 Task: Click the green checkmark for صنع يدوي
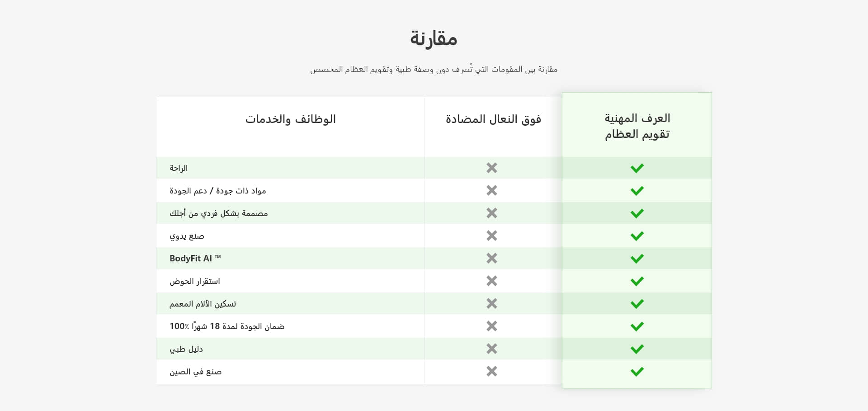637,236
